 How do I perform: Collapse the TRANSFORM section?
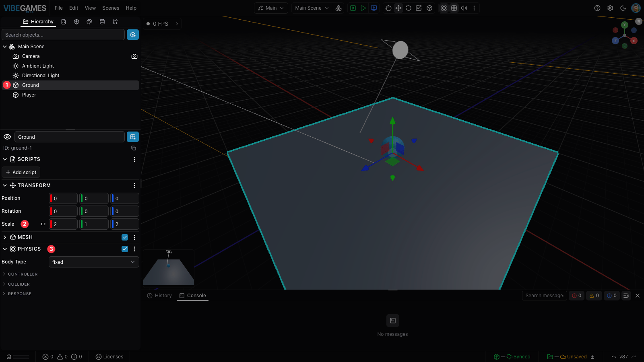coord(5,185)
